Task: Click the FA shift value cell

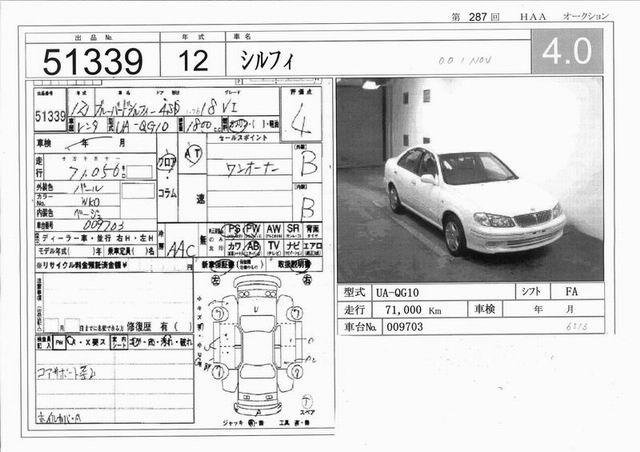Action: click(574, 291)
